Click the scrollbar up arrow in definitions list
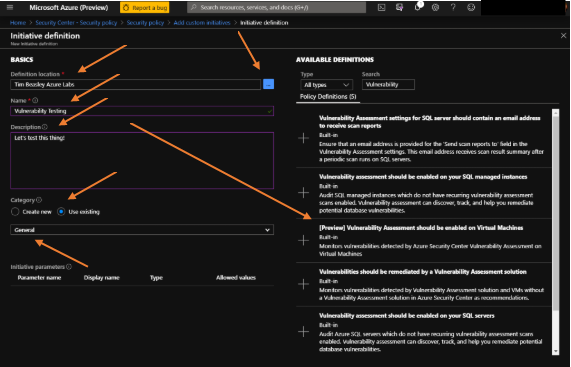Image resolution: width=571 pixels, height=367 pixels. [555, 113]
